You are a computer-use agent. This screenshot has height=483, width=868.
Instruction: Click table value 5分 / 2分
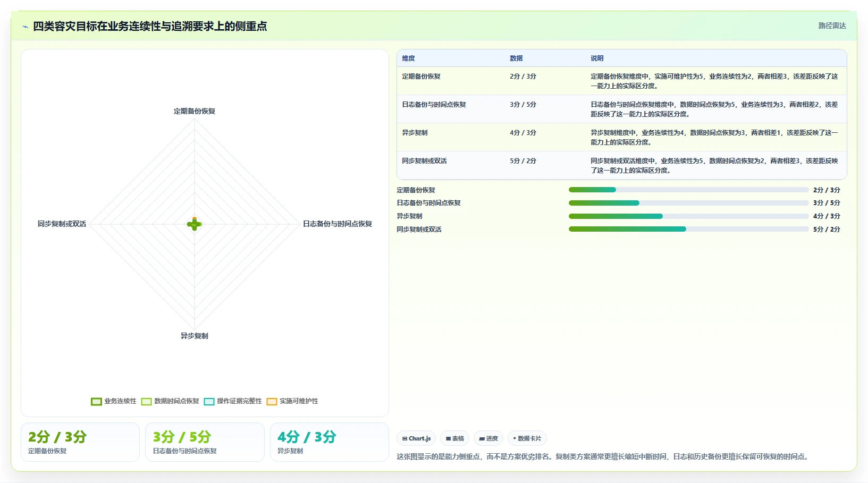(x=523, y=161)
